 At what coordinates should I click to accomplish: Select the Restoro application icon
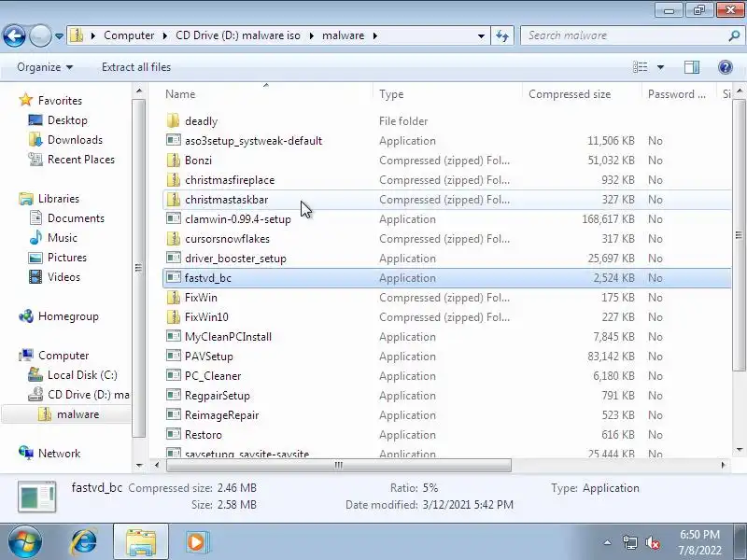174,435
